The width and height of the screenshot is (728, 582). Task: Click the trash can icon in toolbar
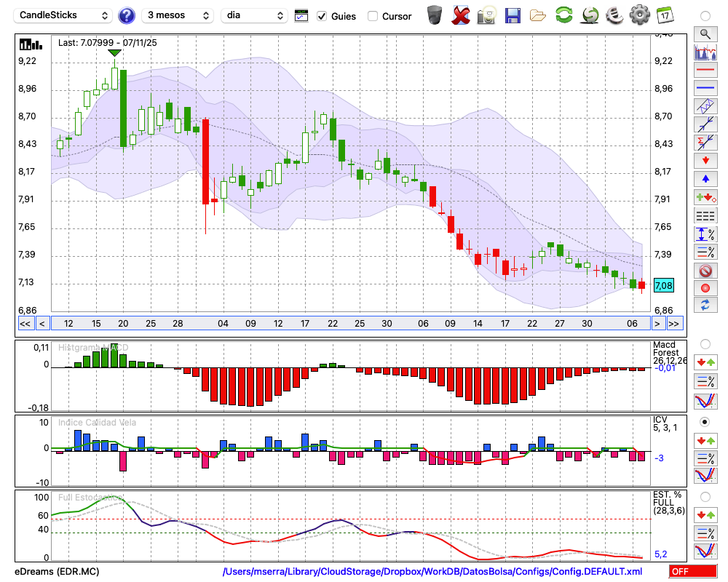[x=435, y=15]
